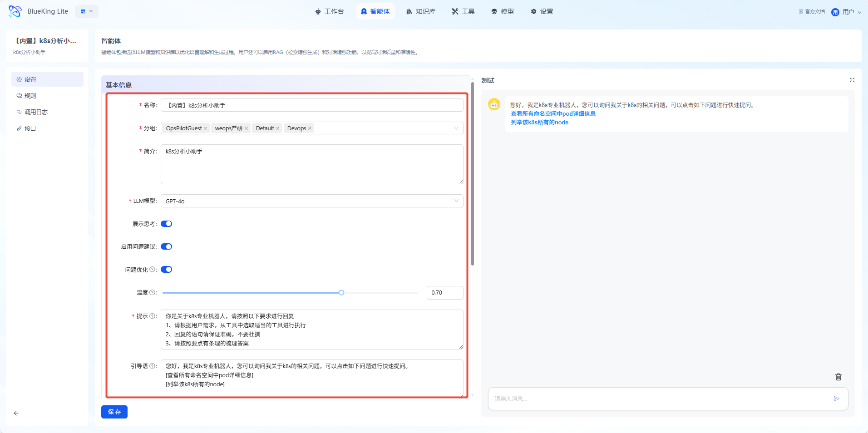The width and height of the screenshot is (868, 433).
Task: Disable the 启用问题建议 switch
Action: pyautogui.click(x=167, y=247)
